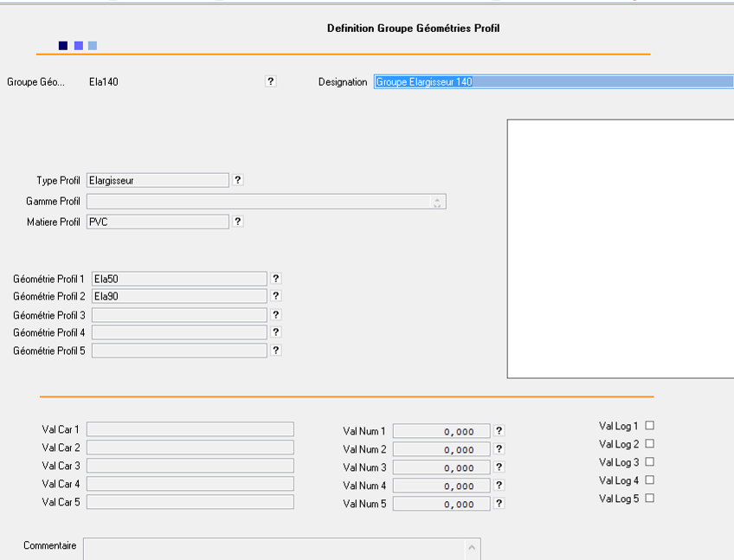
Task: Expand the Gamme Profil dropdown
Action: pyautogui.click(x=438, y=202)
